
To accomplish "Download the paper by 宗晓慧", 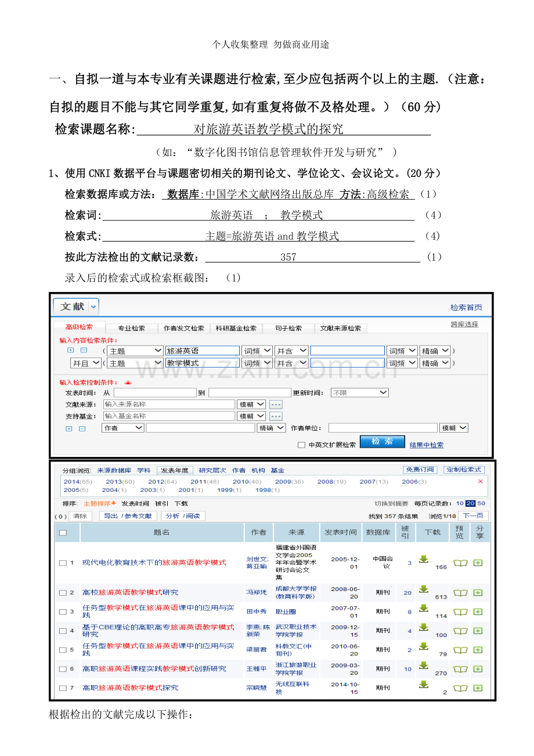I will click(x=424, y=685).
